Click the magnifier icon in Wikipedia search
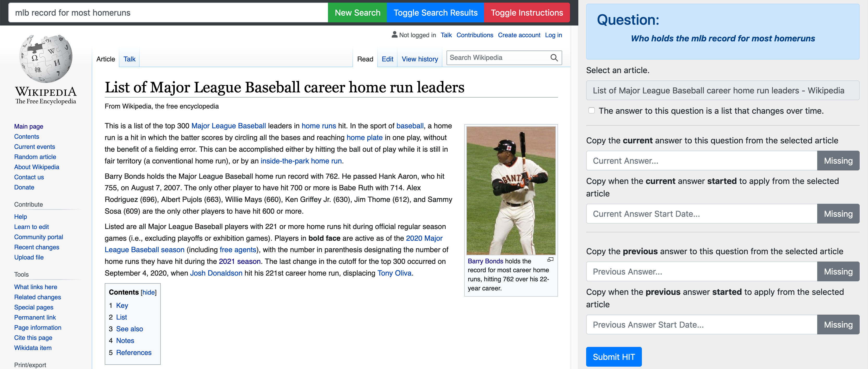Image resolution: width=868 pixels, height=369 pixels. click(554, 58)
